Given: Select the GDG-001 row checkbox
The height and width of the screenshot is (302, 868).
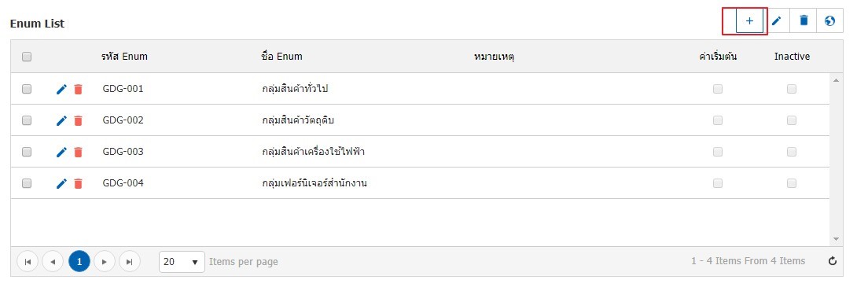Looking at the screenshot, I should (x=27, y=89).
